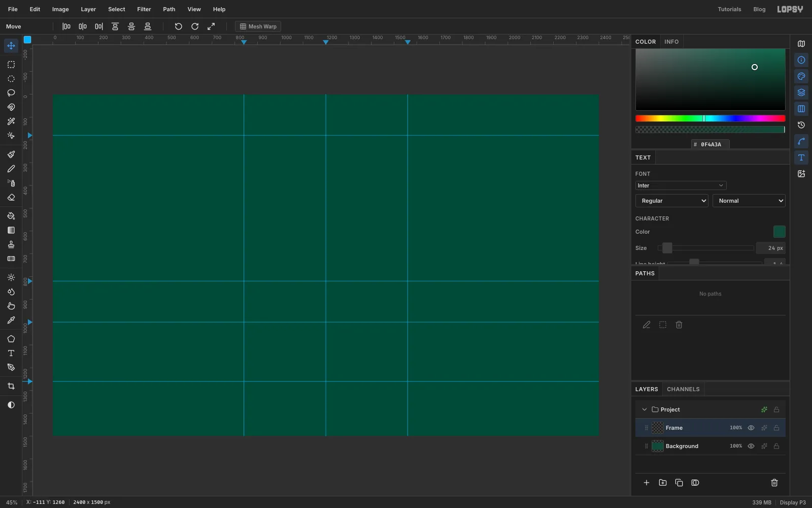Toggle lock on the Background layer

pyautogui.click(x=776, y=446)
